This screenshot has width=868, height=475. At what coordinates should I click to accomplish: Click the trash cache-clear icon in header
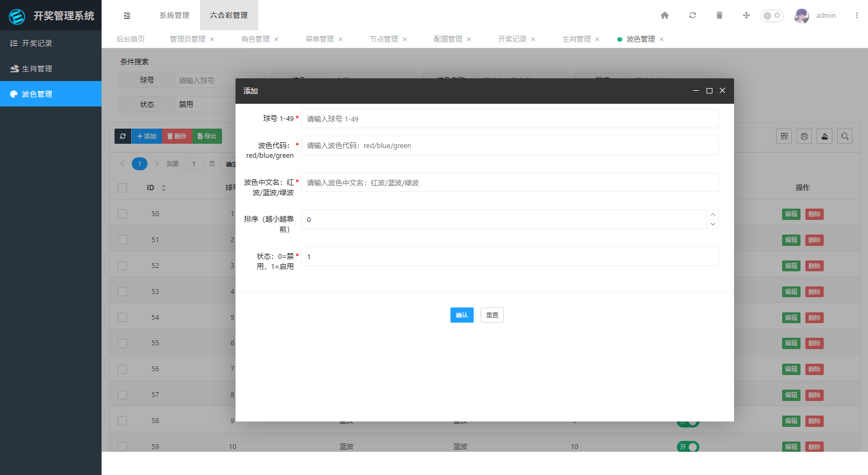coord(719,15)
